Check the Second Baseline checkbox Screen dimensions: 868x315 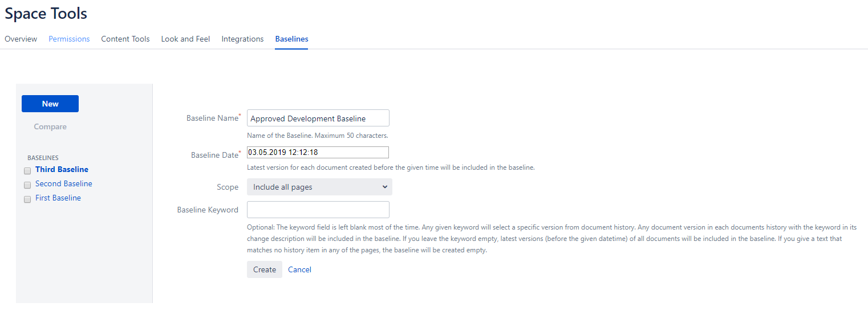point(27,185)
